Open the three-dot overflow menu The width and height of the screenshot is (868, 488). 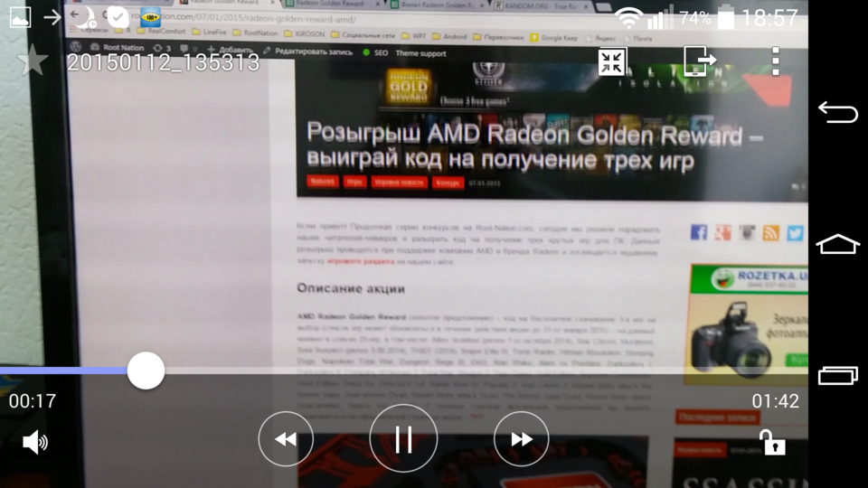click(776, 61)
